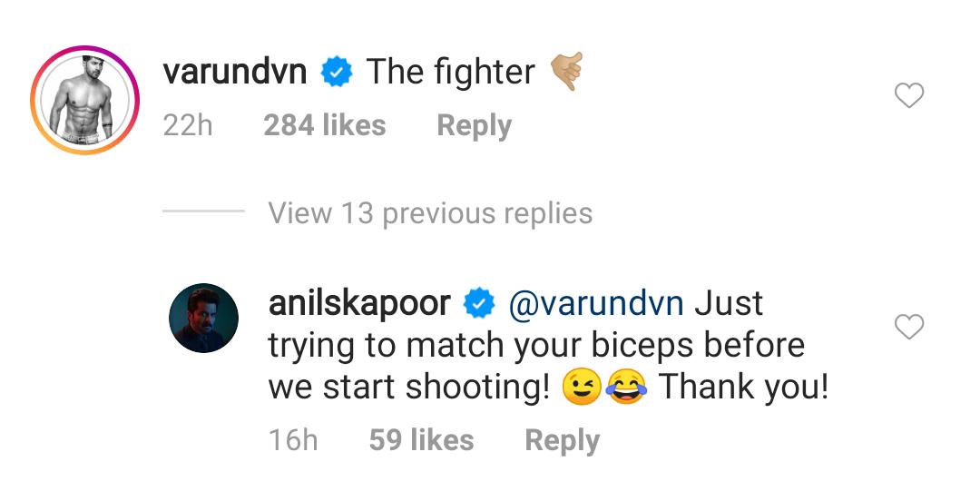980x491 pixels.
Task: Reply to anilskapoor's comment
Action: pyautogui.click(x=562, y=440)
